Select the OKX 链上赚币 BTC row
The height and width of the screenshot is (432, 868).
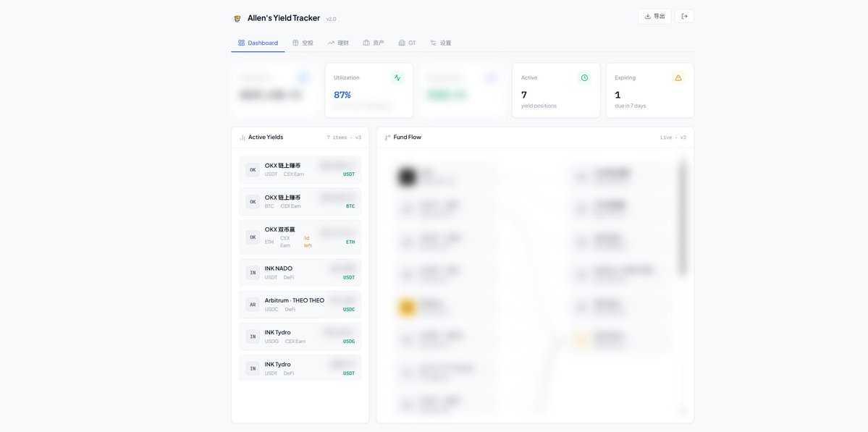click(x=300, y=202)
